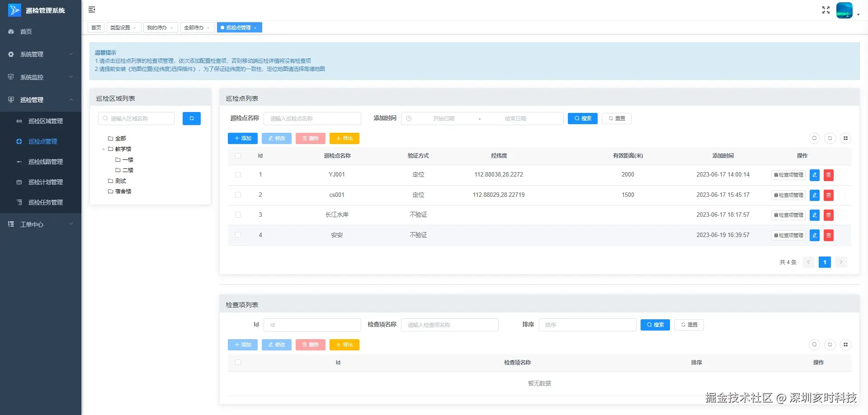Check the checkbox for row YJ001
Image resolution: width=868 pixels, height=415 pixels.
[238, 175]
